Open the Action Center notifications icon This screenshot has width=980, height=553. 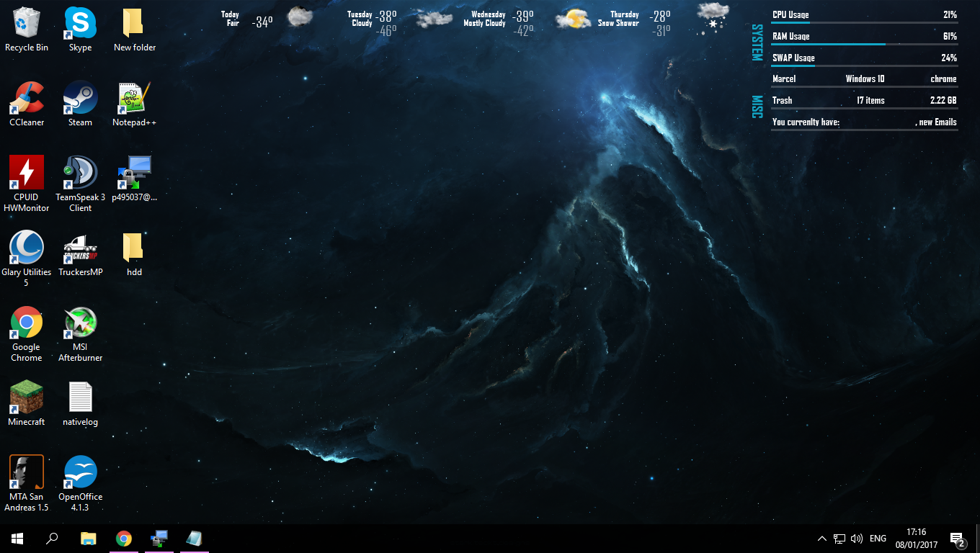click(x=958, y=539)
